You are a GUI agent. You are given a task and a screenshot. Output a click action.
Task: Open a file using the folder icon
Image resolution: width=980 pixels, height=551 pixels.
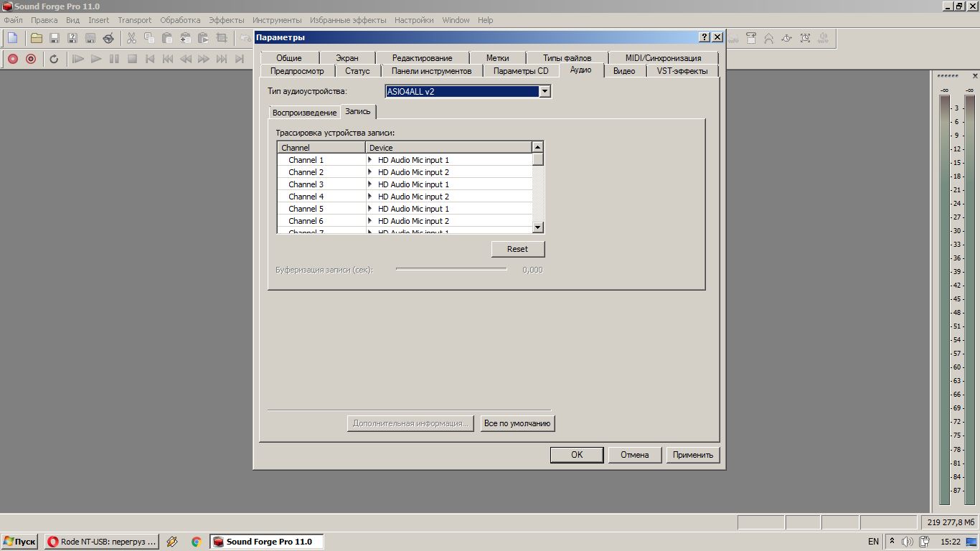coord(36,38)
